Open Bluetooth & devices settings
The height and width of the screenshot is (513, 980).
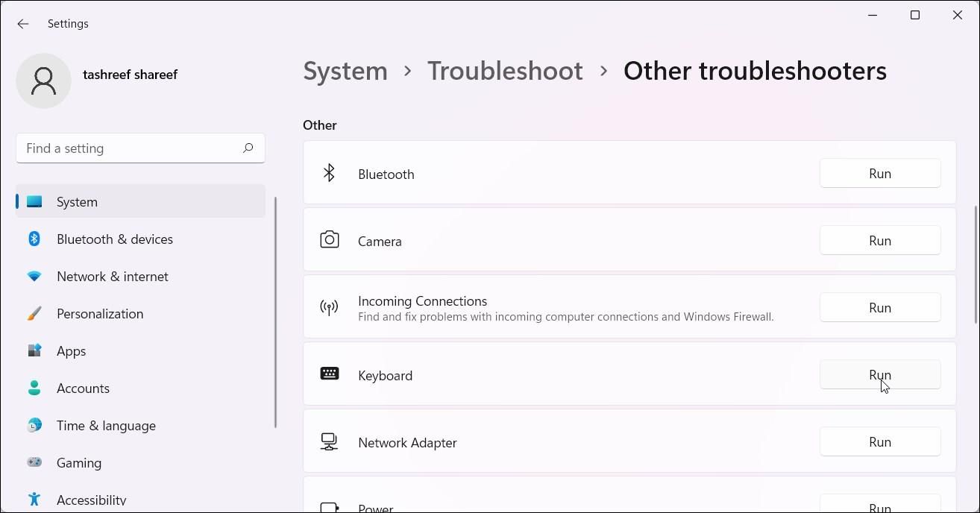tap(114, 239)
